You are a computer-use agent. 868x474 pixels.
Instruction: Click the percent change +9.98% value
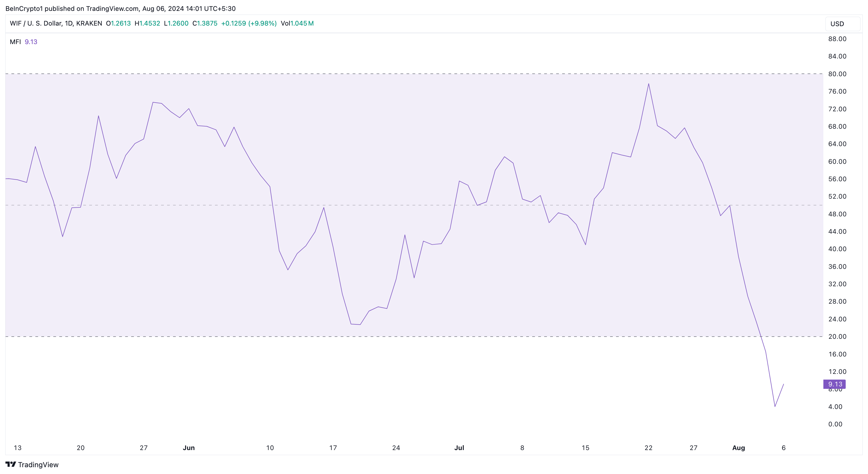262,23
